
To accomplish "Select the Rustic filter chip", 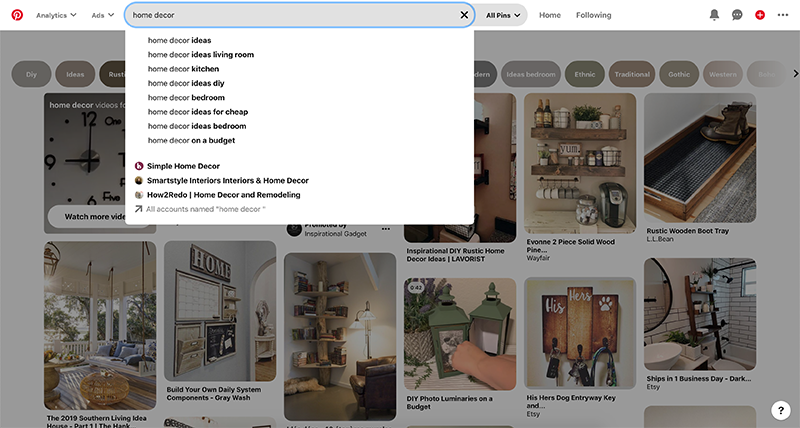I will (112, 74).
